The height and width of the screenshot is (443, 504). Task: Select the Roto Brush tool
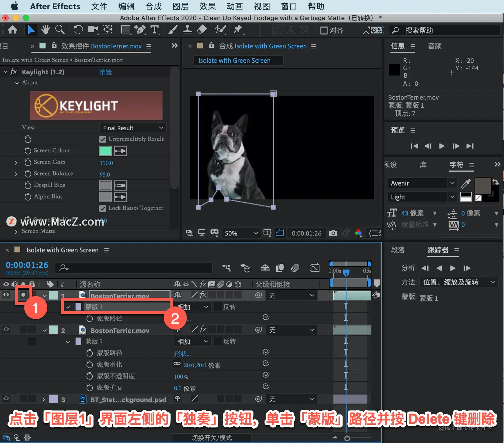point(220,30)
